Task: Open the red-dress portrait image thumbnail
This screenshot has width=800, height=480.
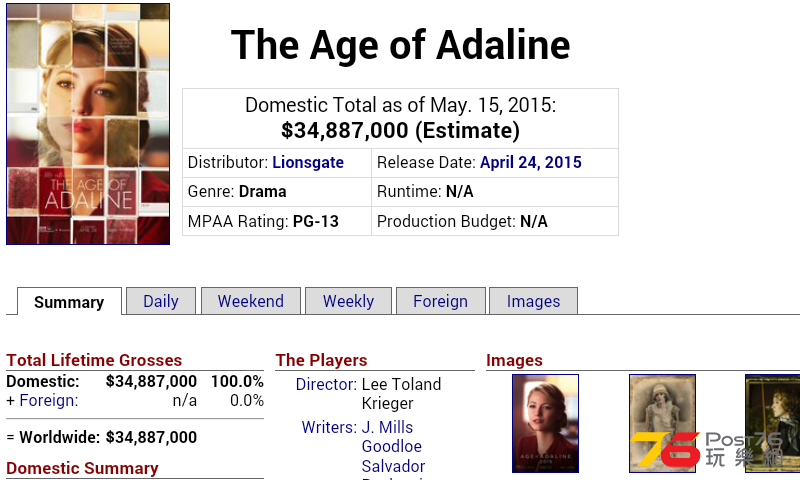Action: pos(545,423)
